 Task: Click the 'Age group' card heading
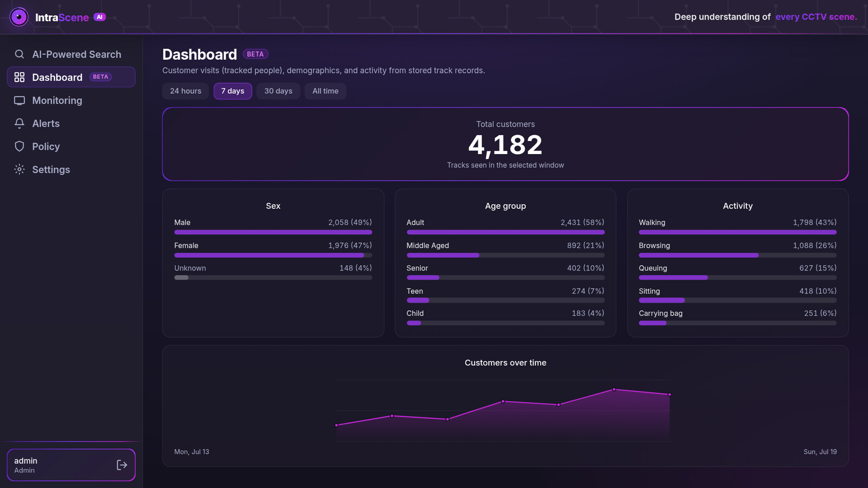pos(506,206)
